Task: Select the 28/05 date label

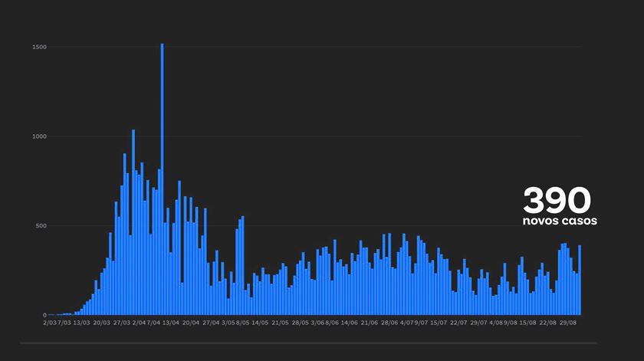Action: pos(300,323)
